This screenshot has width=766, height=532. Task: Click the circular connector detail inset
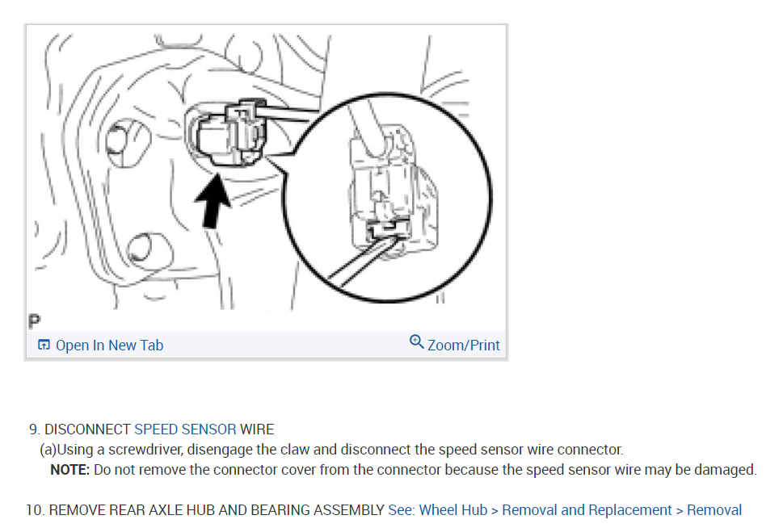click(387, 198)
